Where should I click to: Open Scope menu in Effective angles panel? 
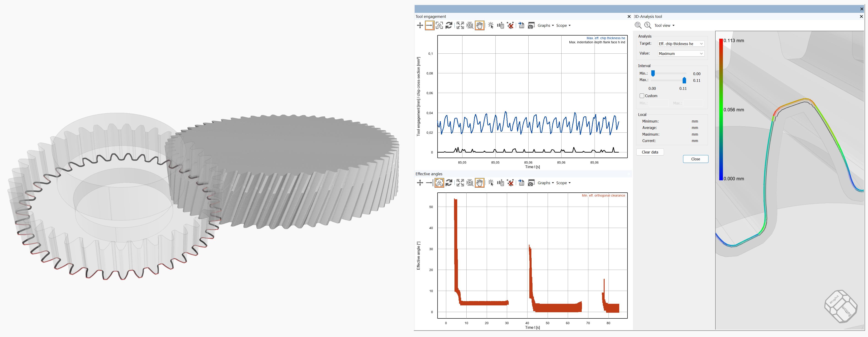[x=563, y=183]
